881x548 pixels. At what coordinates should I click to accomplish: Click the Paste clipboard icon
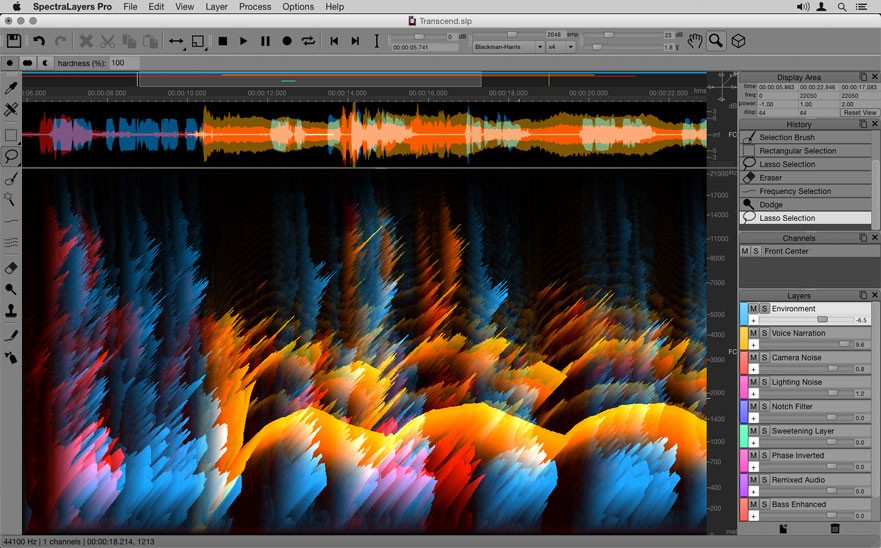[x=150, y=41]
